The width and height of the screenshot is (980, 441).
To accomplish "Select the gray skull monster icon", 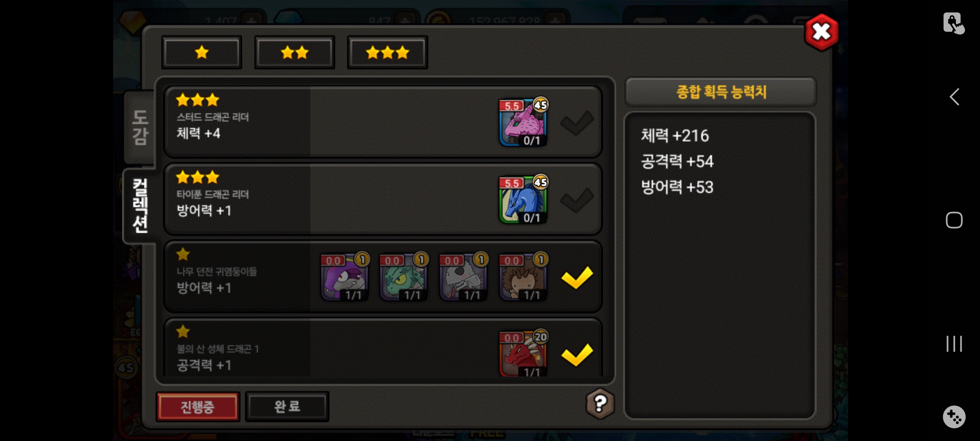I will tap(463, 276).
